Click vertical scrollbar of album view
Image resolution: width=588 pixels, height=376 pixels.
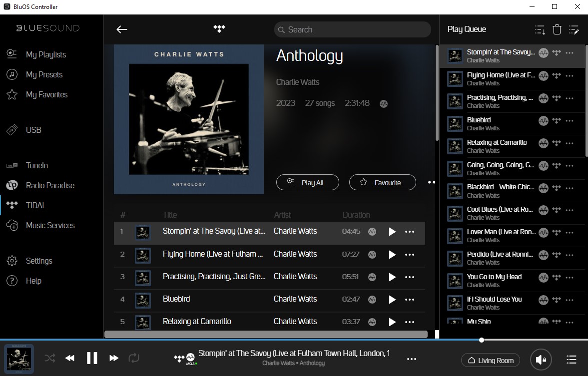[x=437, y=93]
